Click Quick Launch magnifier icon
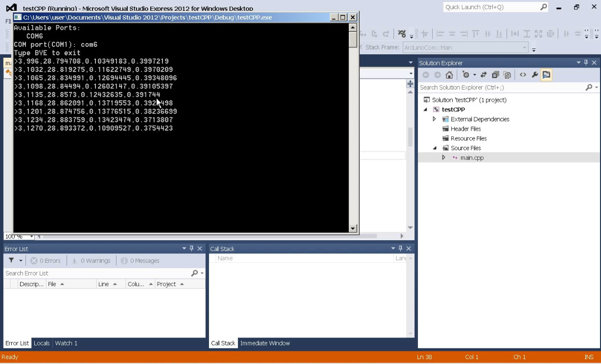Screen dimensions: 601x364 tap(543, 7)
